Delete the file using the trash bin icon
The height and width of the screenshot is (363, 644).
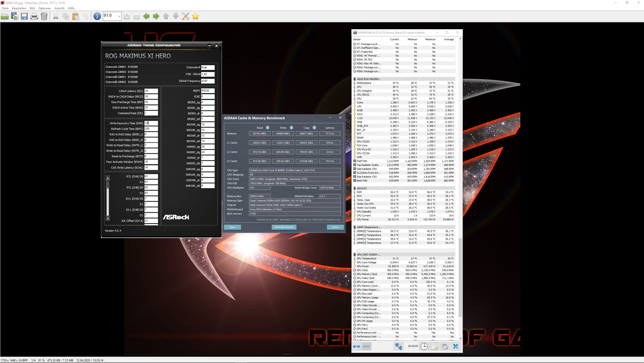point(44,16)
